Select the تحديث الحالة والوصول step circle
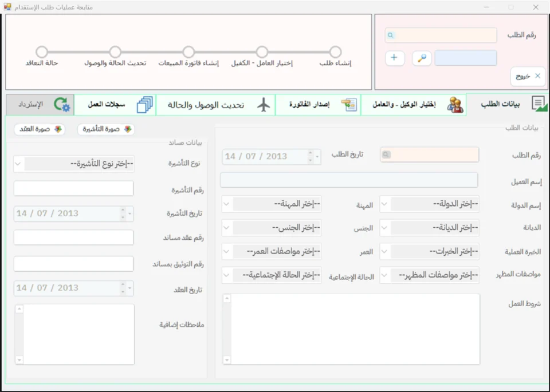This screenshot has height=392, width=550. click(x=115, y=52)
